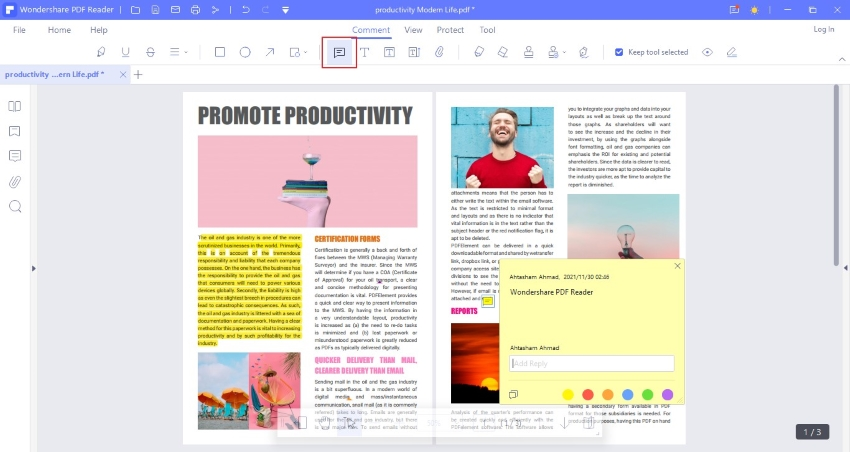This screenshot has height=452, width=850.
Task: Open the Help menu
Action: coord(99,30)
